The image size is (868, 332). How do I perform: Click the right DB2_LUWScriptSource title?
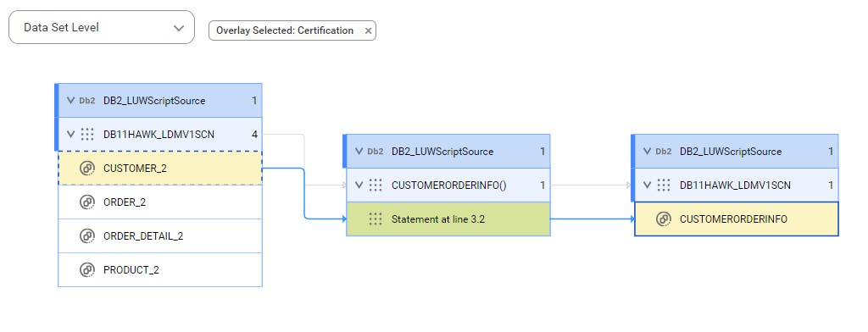[731, 152]
